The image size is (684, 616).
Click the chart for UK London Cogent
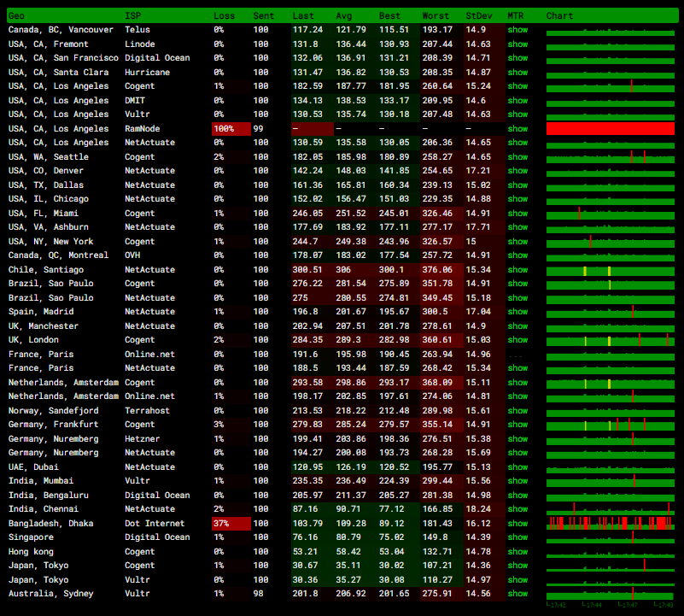pos(611,340)
